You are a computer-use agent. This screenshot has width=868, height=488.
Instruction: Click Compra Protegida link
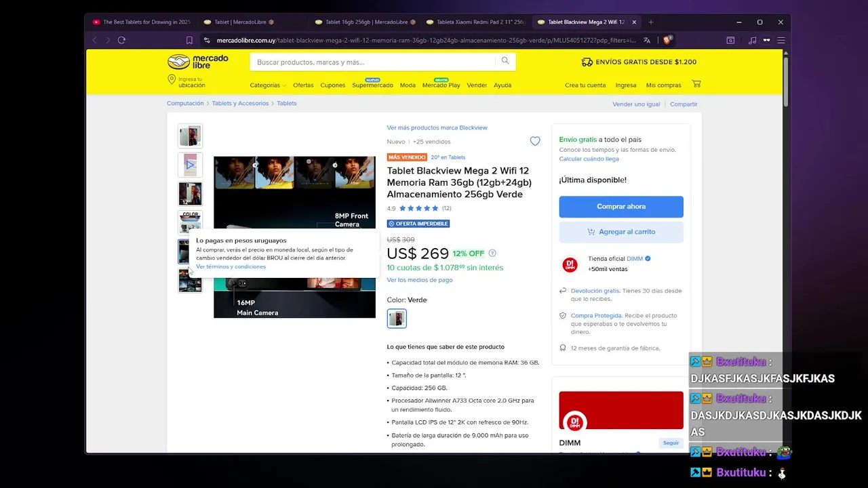[x=595, y=316]
